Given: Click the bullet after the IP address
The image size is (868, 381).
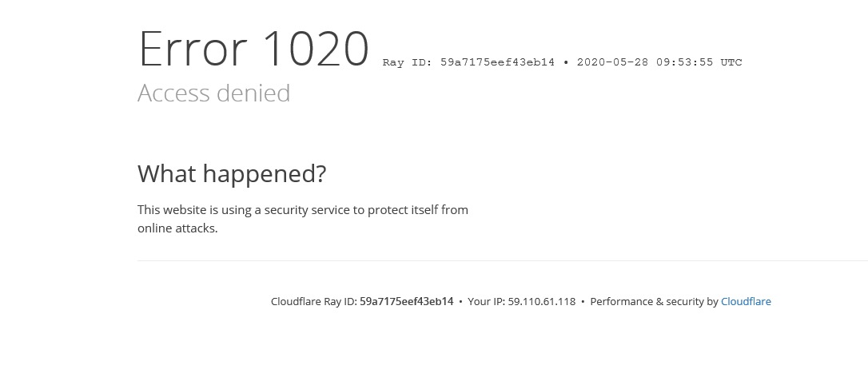Looking at the screenshot, I should (x=583, y=301).
